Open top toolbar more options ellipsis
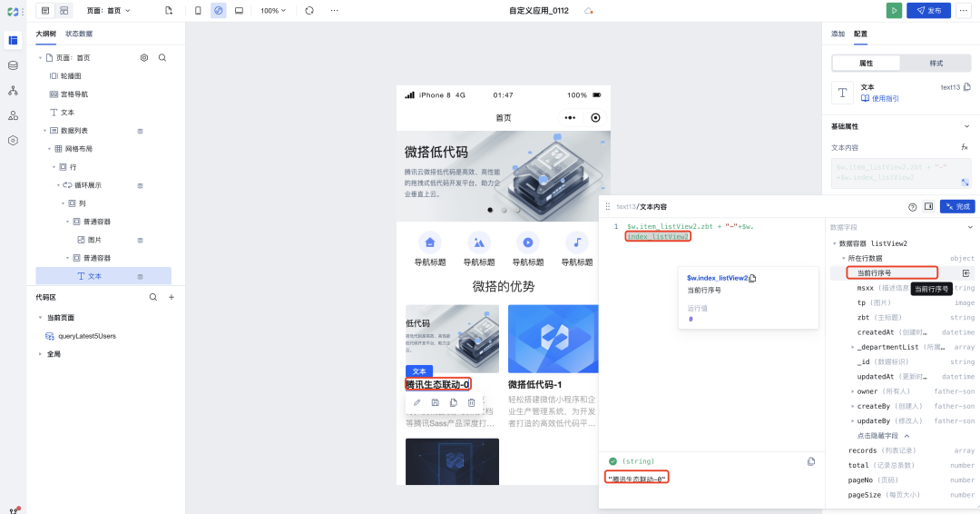980x514 pixels. 334,11
